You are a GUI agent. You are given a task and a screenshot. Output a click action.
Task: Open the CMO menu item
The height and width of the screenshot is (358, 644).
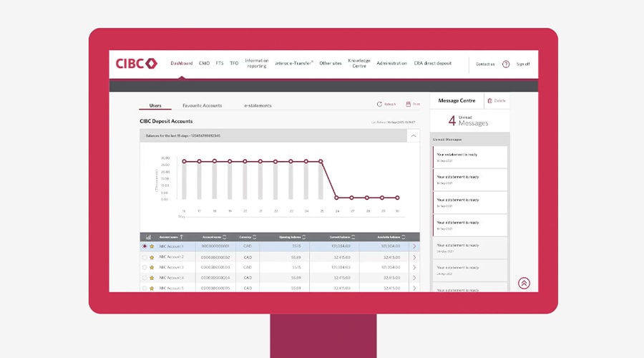[x=204, y=63]
